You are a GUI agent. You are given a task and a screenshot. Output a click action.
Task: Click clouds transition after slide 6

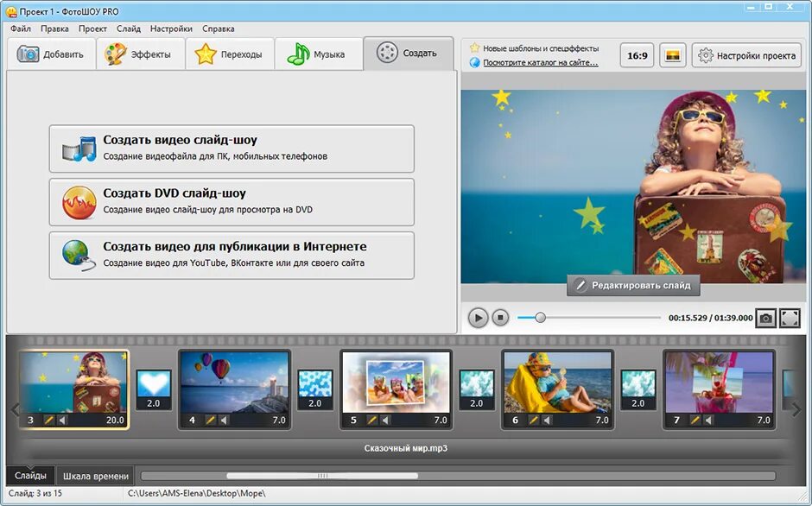[638, 389]
